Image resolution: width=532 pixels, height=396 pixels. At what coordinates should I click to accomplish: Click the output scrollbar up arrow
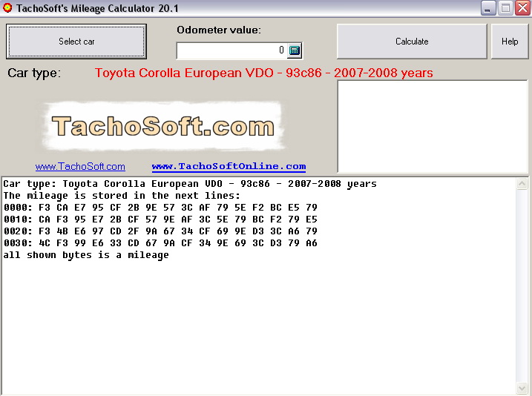[x=522, y=183]
